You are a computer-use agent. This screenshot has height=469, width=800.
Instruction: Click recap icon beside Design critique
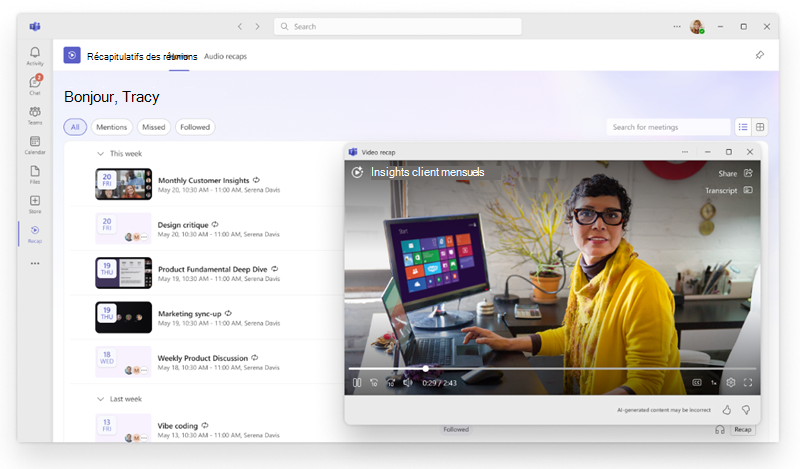(x=215, y=225)
